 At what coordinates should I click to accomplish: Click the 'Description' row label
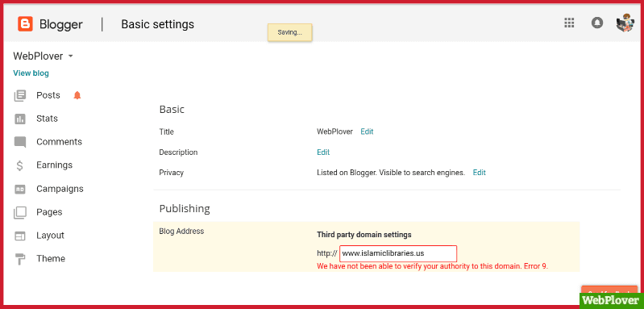coord(178,152)
